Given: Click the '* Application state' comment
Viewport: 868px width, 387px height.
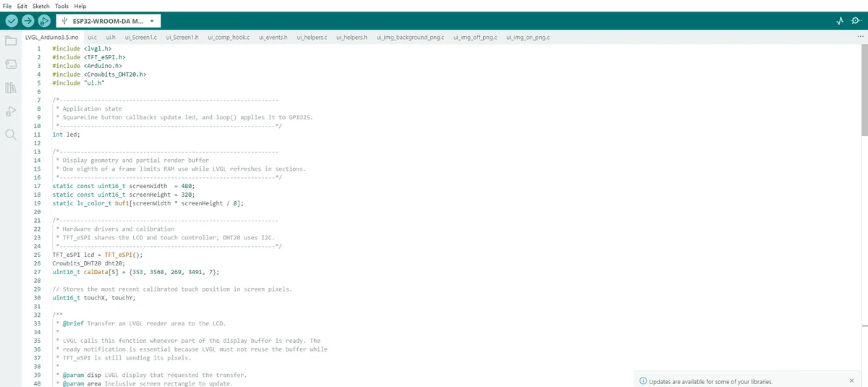Looking at the screenshot, I should click(90, 109).
